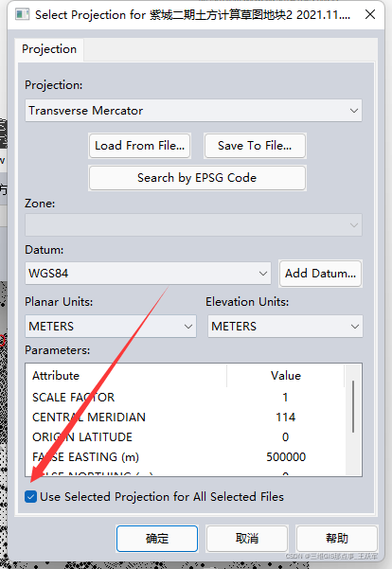Toggle Use Selected Projection for All Selected Files
This screenshot has height=569, width=392.
31,497
